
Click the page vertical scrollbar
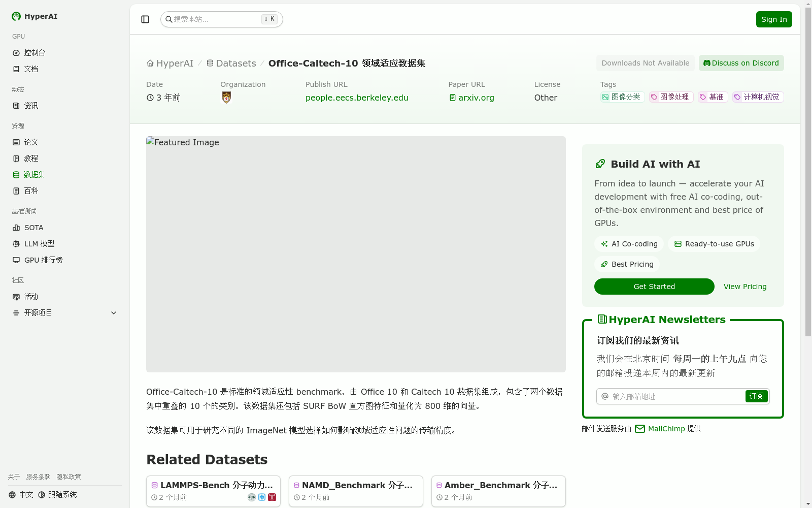[808, 173]
